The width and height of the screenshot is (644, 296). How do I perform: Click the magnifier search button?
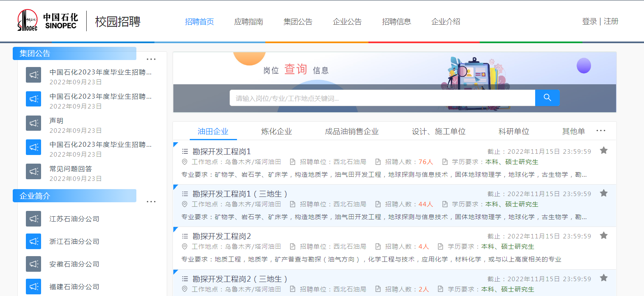pos(547,98)
